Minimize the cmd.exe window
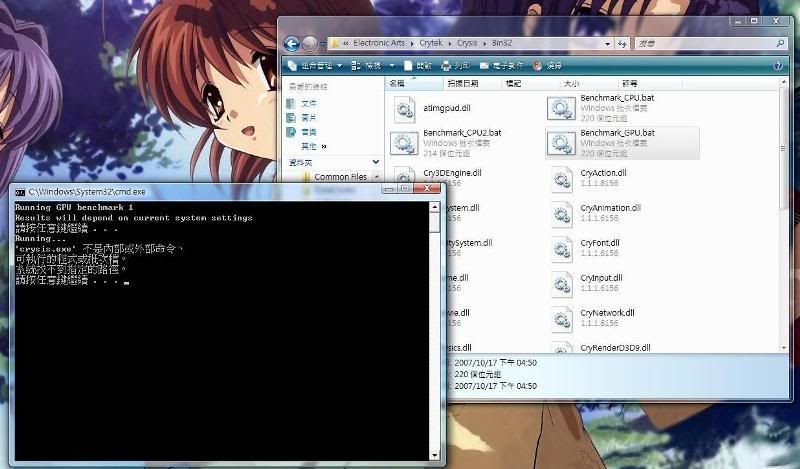Viewport: 800px width, 469px height. pos(389,189)
